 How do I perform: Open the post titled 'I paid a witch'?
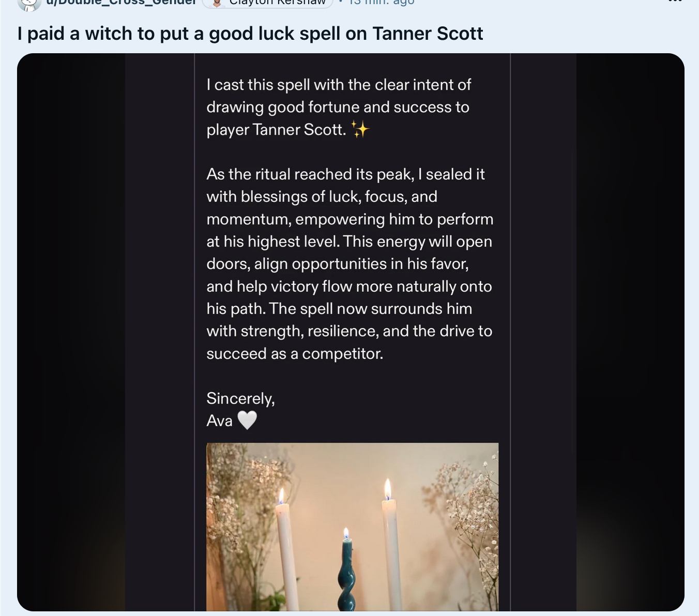coord(250,34)
